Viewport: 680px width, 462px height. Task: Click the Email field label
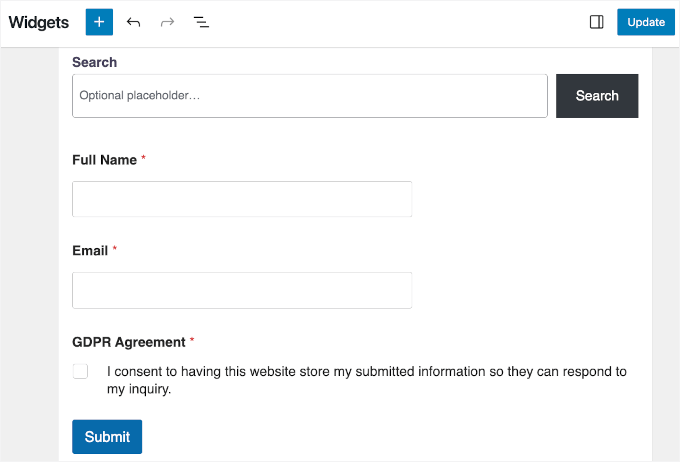point(90,251)
